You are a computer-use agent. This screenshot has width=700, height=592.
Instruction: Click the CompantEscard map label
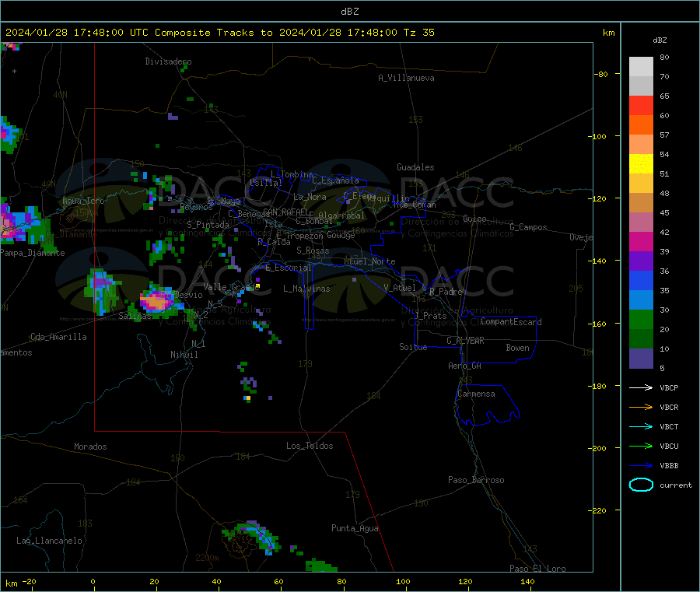coord(511,321)
